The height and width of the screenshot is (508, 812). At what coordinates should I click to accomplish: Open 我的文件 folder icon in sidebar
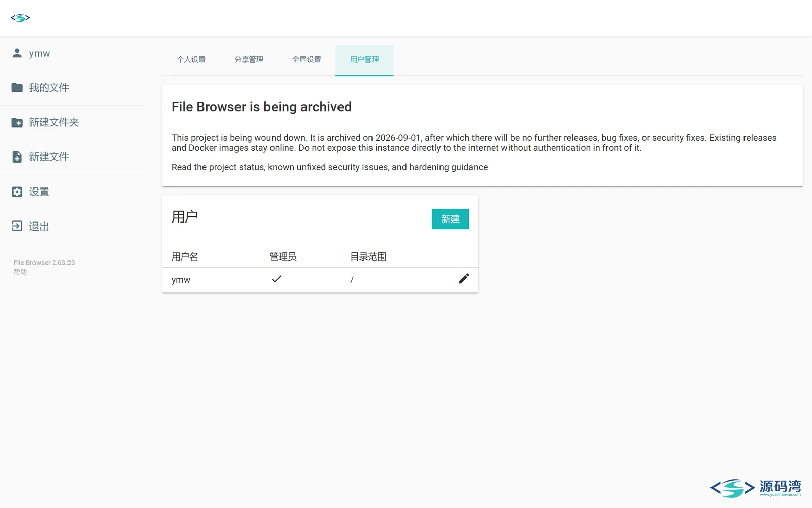[x=17, y=87]
